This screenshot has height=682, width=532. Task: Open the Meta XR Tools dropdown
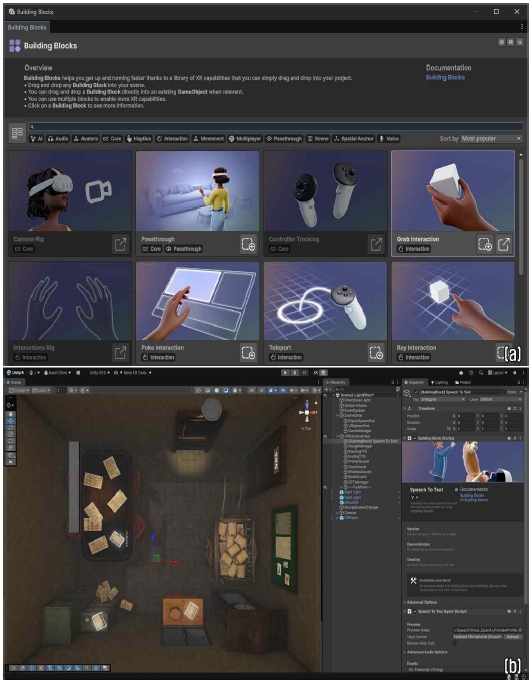tap(136, 373)
